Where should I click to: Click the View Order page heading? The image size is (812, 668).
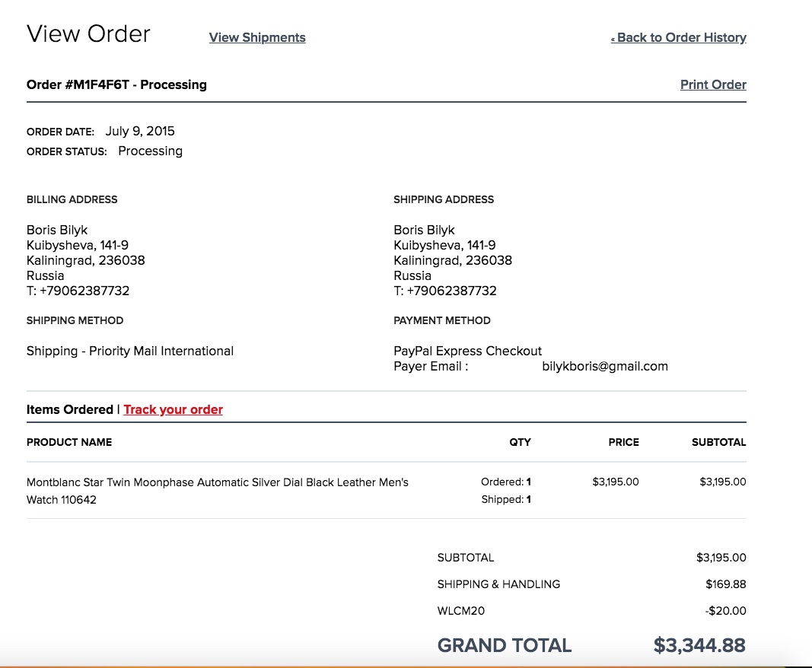pos(88,33)
